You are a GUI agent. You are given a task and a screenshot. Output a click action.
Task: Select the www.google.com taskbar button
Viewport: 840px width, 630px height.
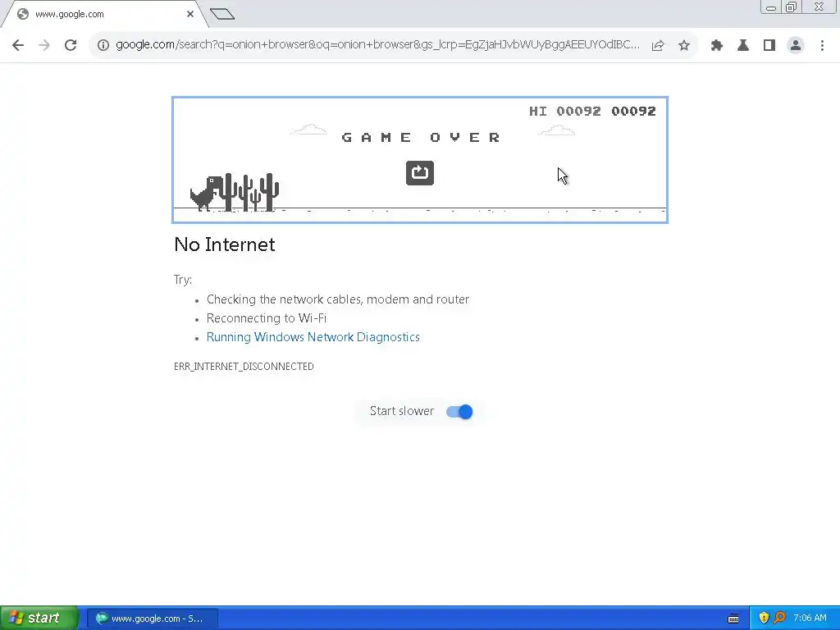coord(153,619)
